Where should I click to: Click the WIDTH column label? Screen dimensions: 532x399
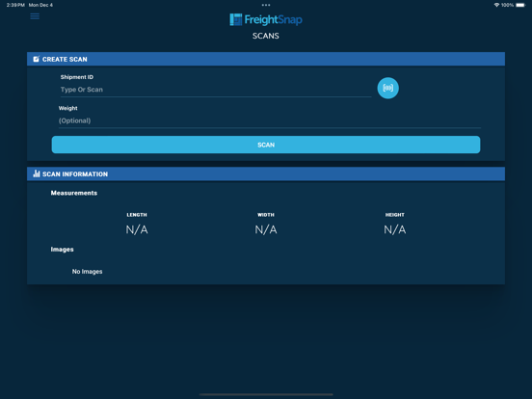(x=266, y=215)
